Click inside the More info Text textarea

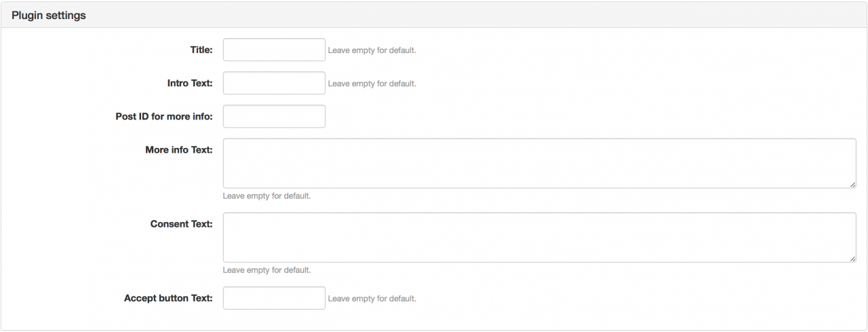point(539,163)
